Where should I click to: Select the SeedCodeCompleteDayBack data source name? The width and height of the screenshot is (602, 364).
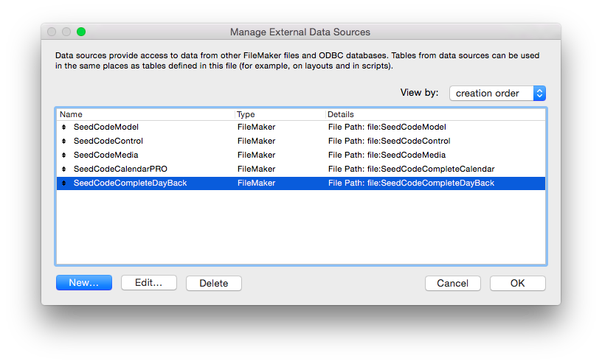(x=130, y=183)
